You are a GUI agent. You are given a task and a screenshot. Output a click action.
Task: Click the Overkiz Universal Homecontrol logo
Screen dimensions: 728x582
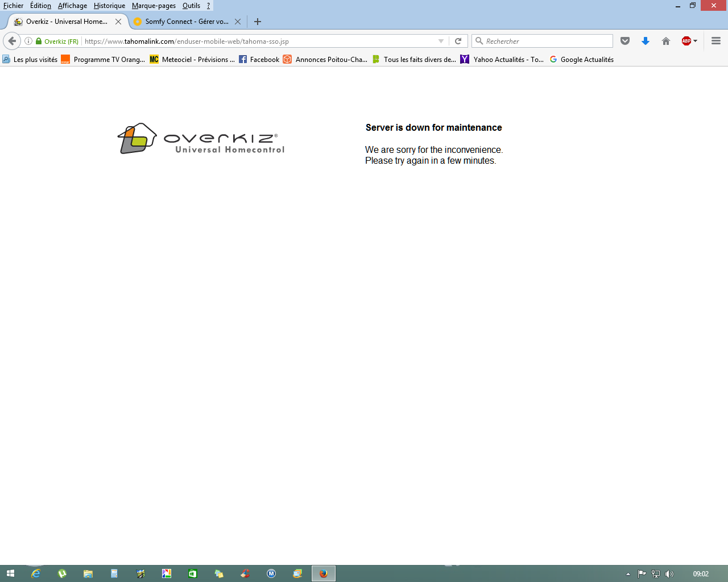click(x=201, y=138)
